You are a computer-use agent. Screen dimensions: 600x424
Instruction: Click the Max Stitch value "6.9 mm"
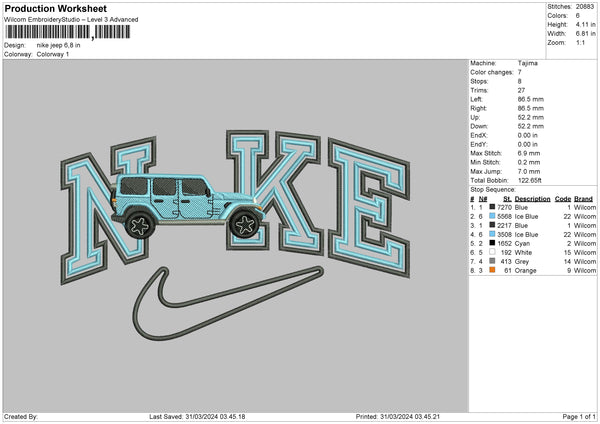click(x=529, y=153)
